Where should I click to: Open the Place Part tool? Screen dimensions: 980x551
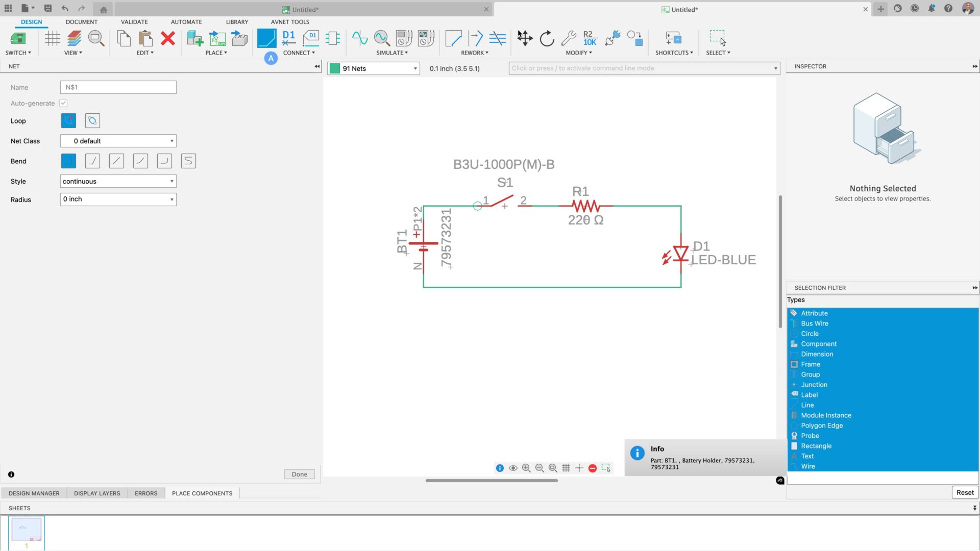[x=194, y=38]
